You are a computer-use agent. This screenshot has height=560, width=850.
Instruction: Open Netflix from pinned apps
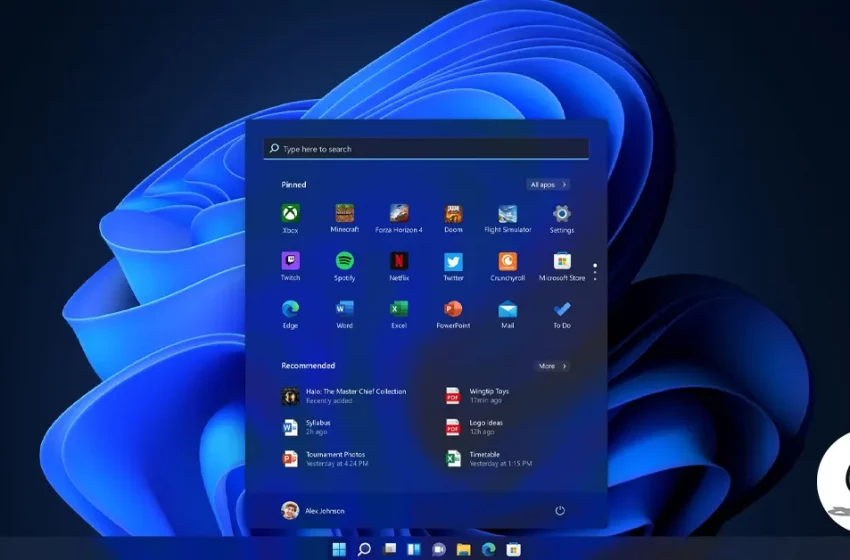click(x=399, y=262)
